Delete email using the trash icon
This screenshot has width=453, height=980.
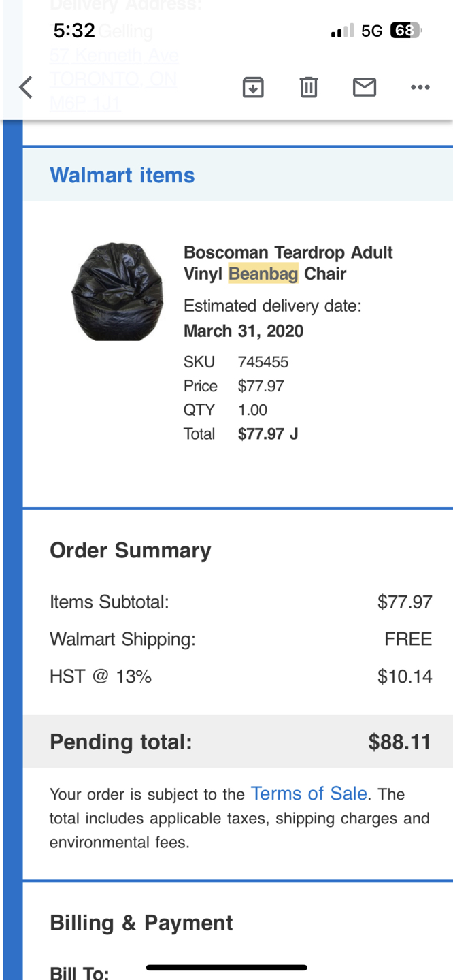[309, 87]
